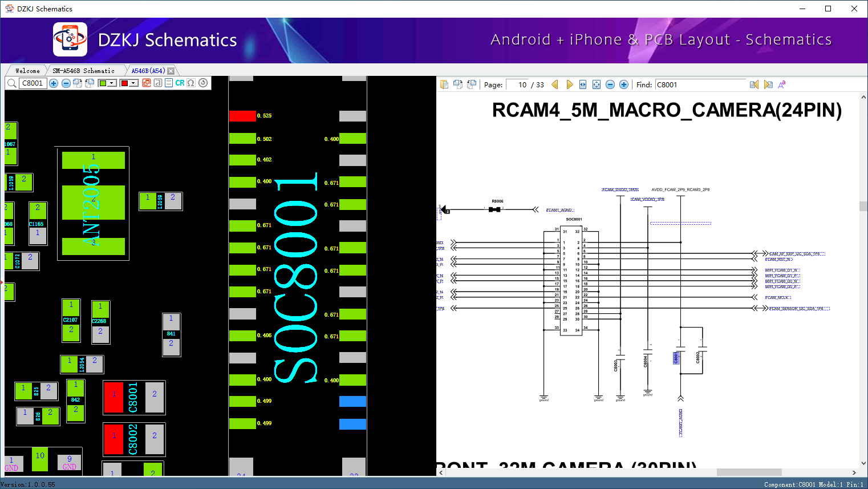Click the next page yellow arrow
This screenshot has width=868, height=489.
[570, 84]
